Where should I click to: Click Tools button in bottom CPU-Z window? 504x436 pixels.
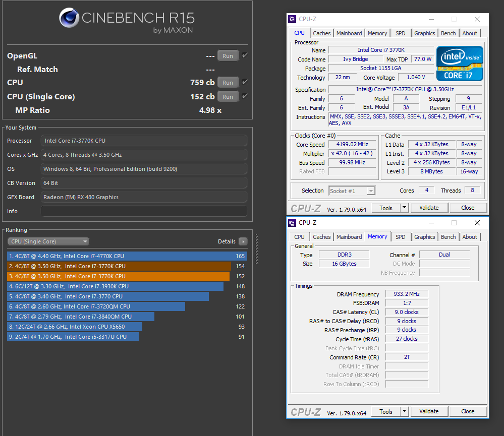pos(386,411)
